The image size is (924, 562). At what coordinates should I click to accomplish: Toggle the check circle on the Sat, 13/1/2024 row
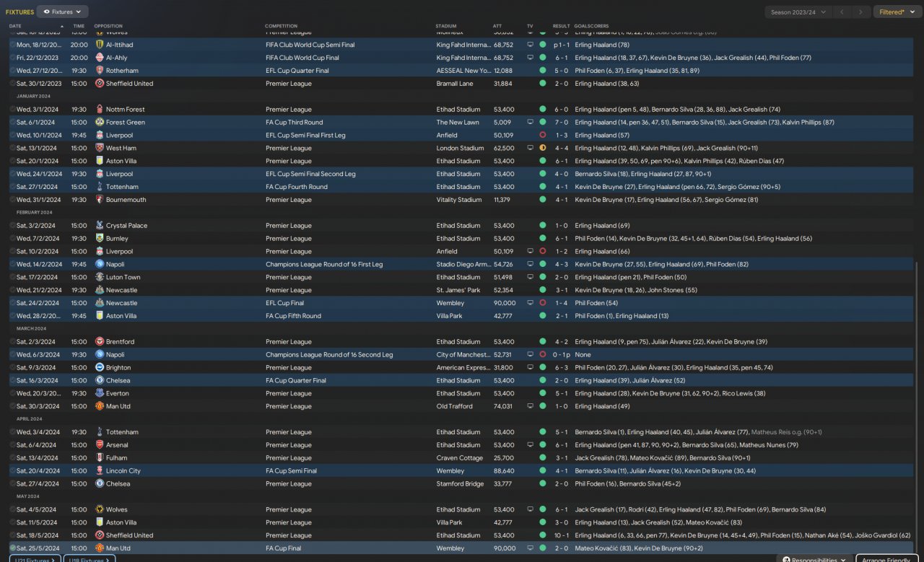coord(13,148)
